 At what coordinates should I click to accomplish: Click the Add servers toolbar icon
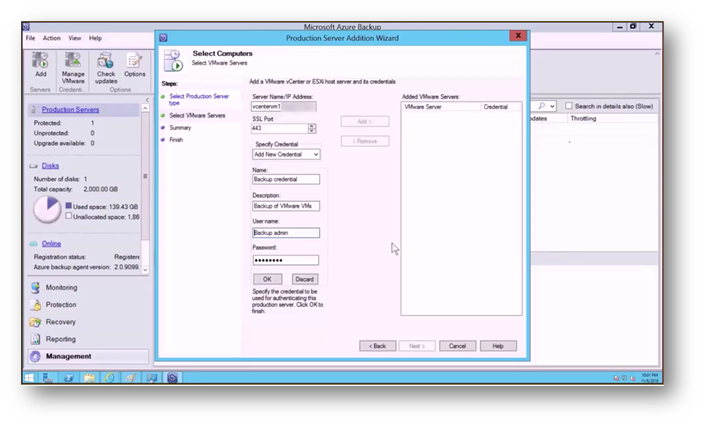pyautogui.click(x=40, y=60)
